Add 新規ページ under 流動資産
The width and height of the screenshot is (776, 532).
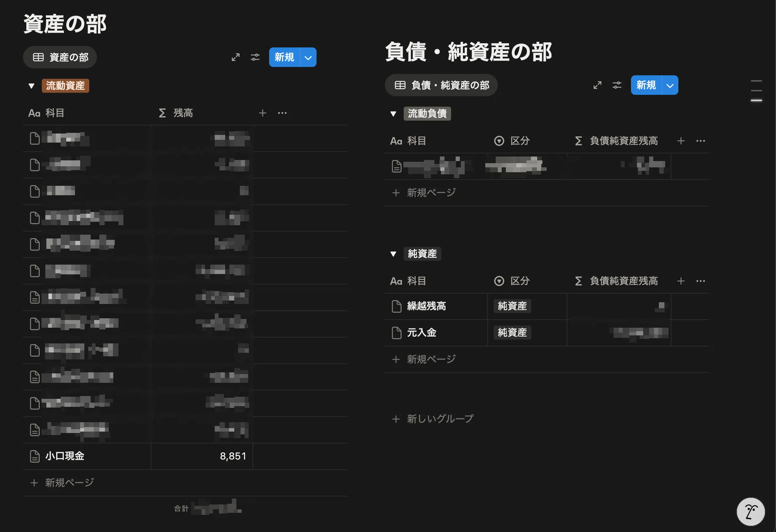(62, 482)
